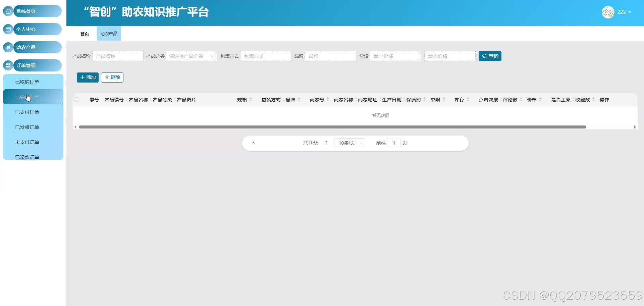The image size is (644, 306).
Task: Click the paper plane icon beside 助农产品
Action: tap(8, 47)
